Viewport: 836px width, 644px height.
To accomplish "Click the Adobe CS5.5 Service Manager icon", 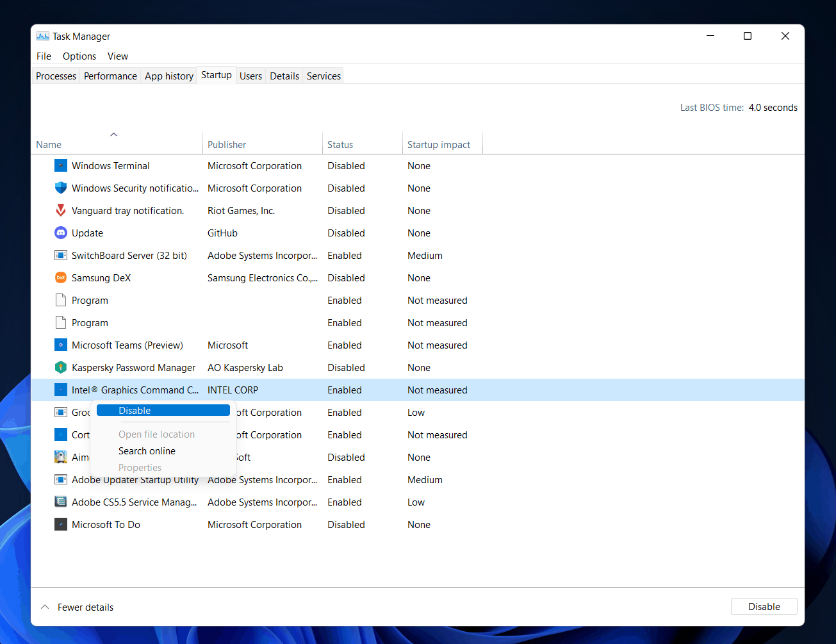I will 61,502.
